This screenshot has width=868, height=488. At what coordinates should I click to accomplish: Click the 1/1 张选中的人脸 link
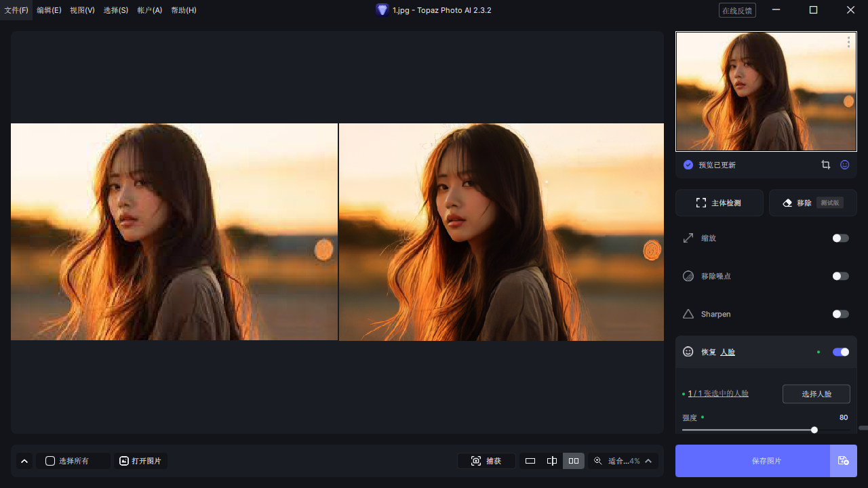(718, 394)
